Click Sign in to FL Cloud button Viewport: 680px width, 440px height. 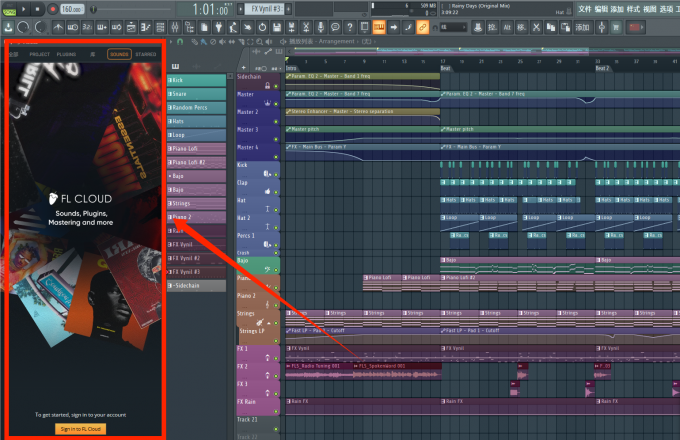pos(80,428)
